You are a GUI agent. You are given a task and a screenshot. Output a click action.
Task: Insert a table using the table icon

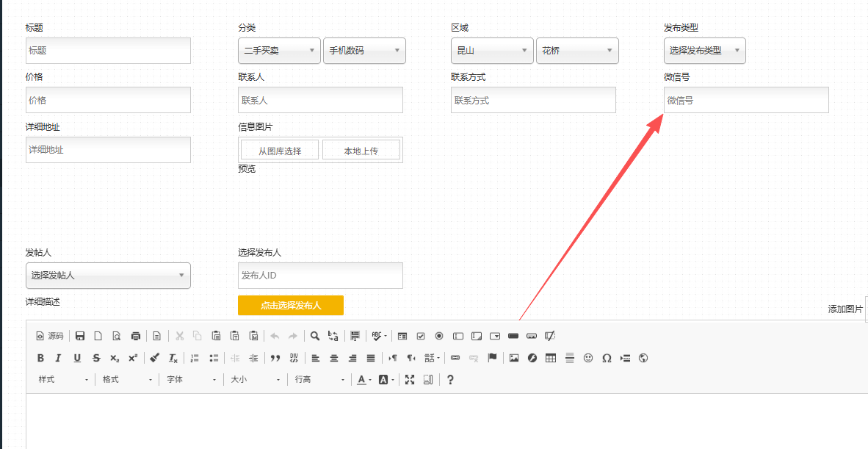click(x=551, y=358)
